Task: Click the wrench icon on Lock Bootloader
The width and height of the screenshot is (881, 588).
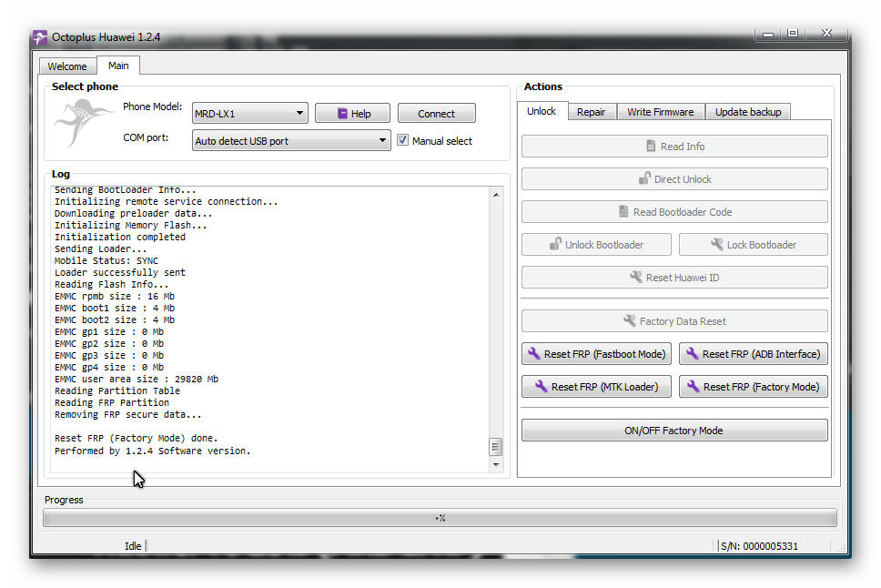Action: (717, 244)
